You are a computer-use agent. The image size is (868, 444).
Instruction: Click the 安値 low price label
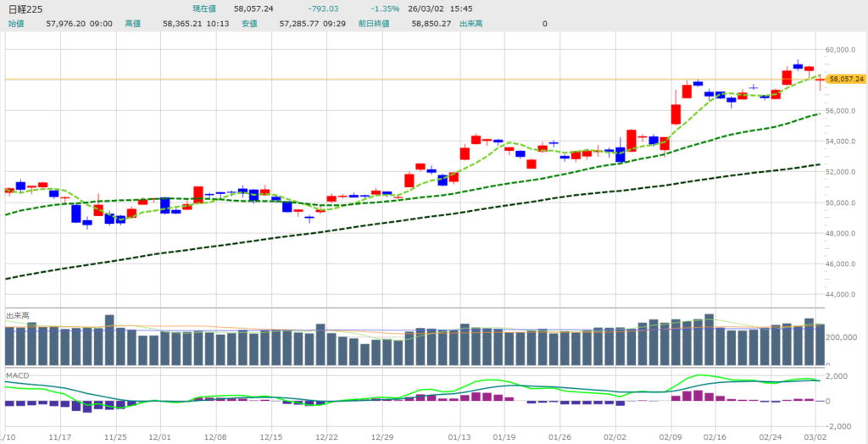point(248,24)
